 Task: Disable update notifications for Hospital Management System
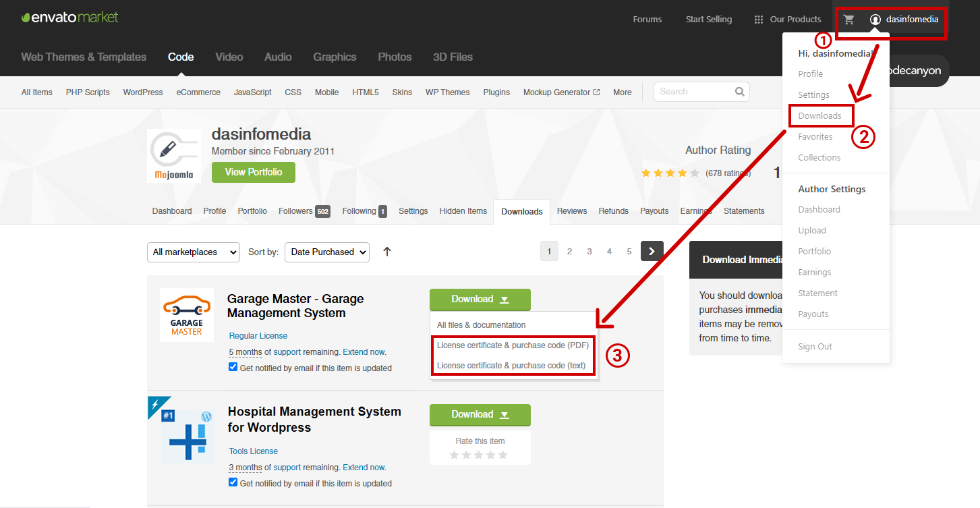point(233,482)
